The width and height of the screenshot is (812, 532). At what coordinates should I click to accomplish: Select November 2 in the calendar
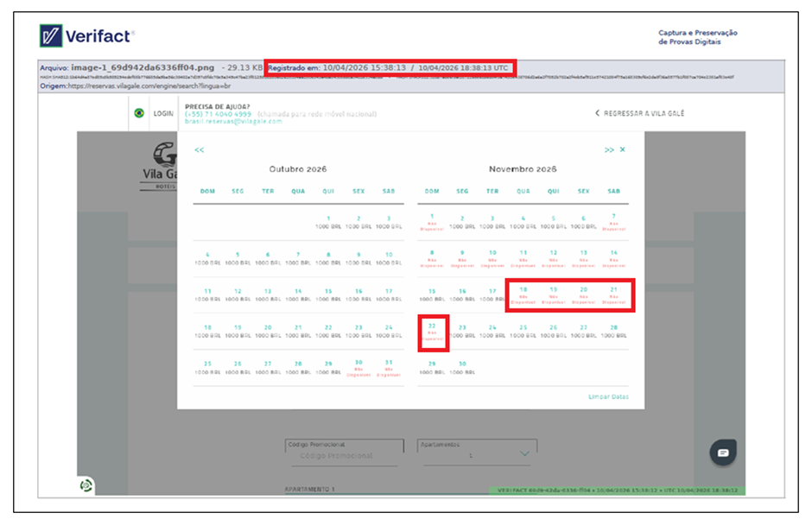462,223
